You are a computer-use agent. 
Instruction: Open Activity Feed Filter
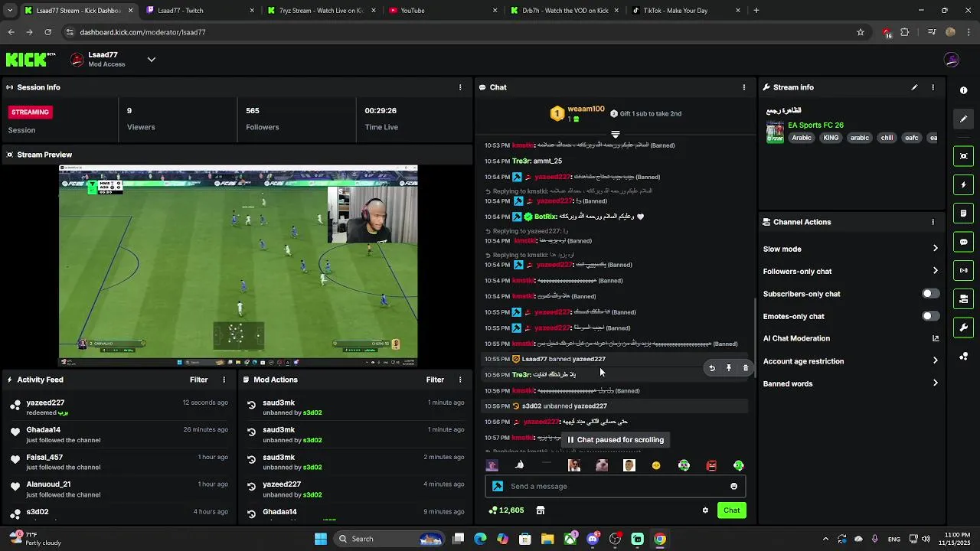click(198, 380)
